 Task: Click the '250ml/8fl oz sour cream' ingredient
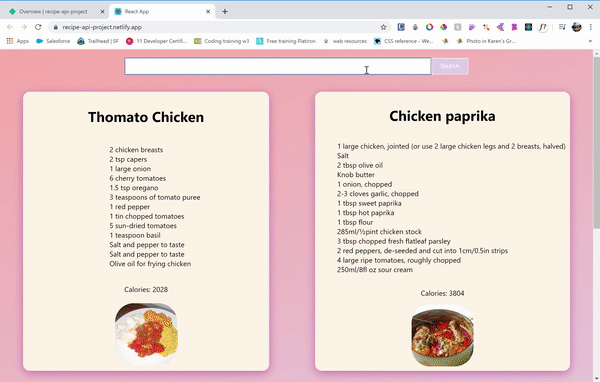[375, 270]
